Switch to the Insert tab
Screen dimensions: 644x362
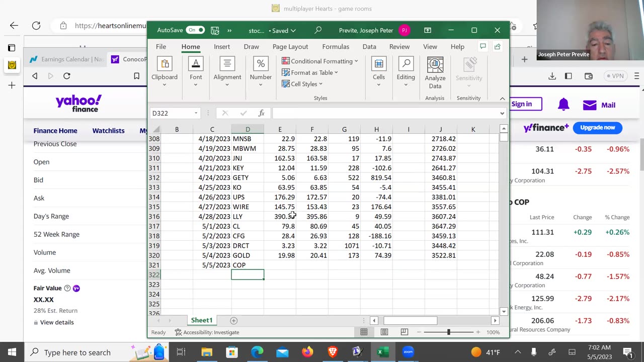pos(222,46)
